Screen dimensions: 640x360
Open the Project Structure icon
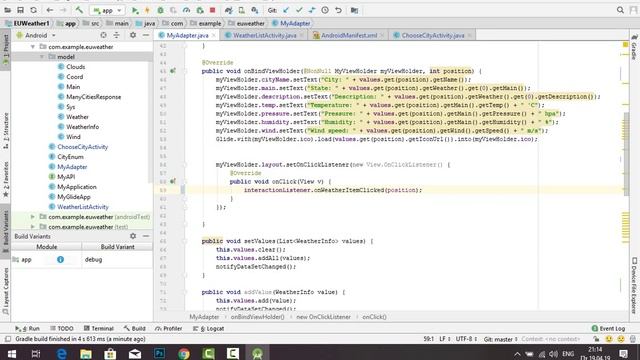click(x=354, y=10)
